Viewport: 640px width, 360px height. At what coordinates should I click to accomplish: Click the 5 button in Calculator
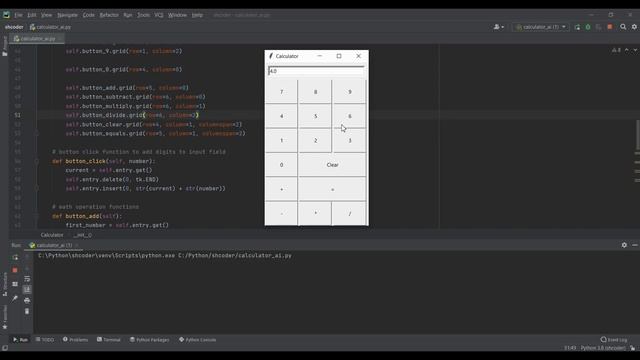point(315,116)
